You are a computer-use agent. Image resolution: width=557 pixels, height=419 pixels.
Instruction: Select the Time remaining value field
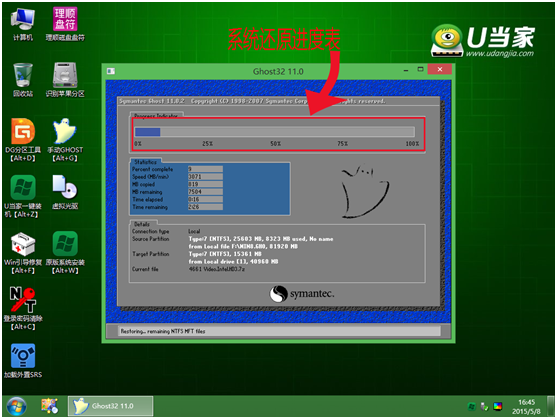[x=205, y=207]
